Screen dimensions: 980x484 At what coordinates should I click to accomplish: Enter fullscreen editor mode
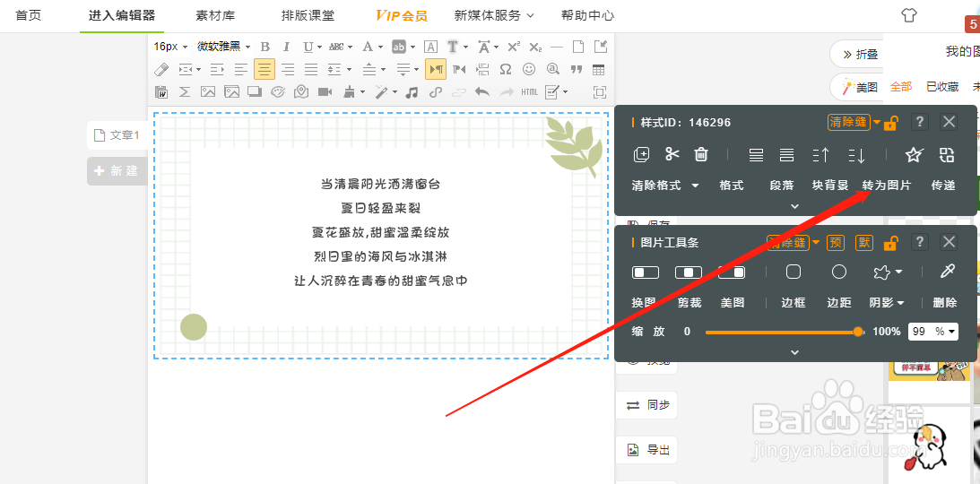coord(599,91)
